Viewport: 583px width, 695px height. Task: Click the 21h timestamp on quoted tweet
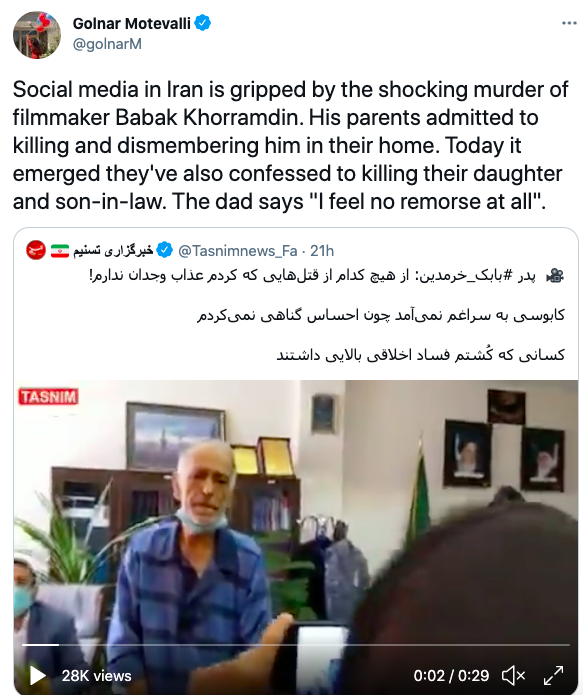322,251
